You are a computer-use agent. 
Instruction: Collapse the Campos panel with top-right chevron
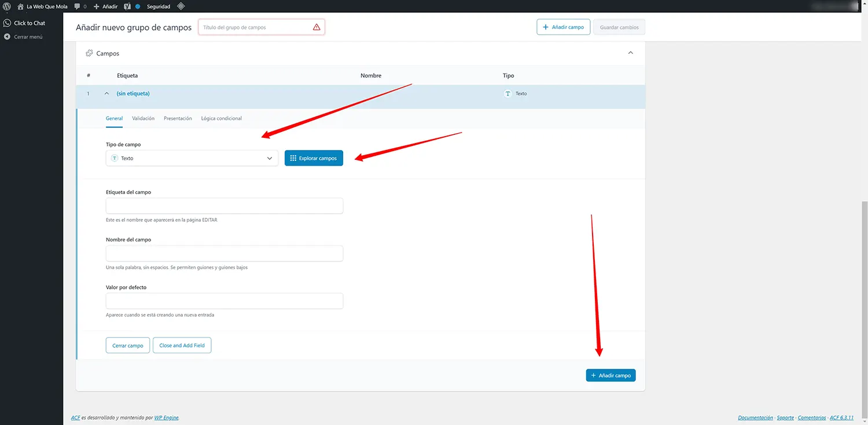tap(631, 53)
